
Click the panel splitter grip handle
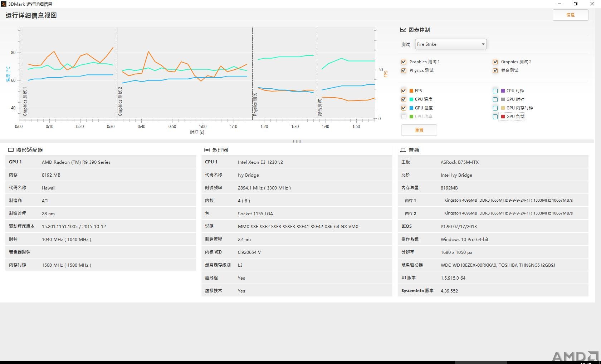(297, 141)
